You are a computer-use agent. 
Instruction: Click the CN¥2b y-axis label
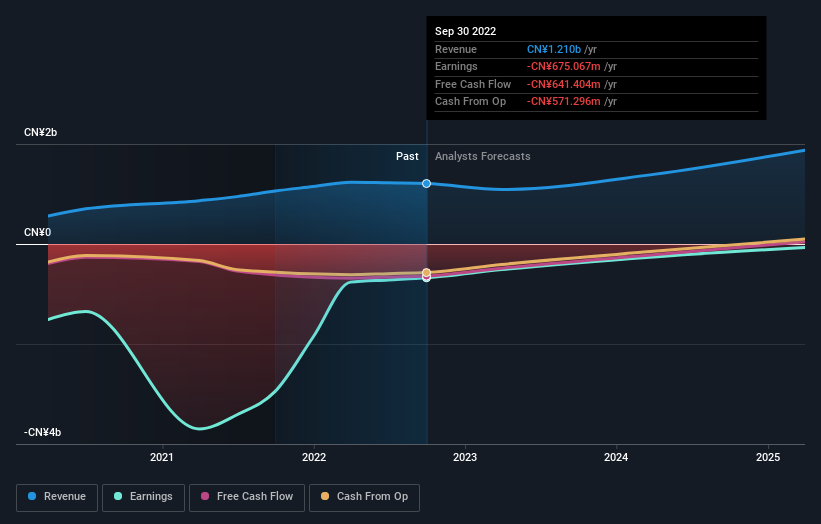40,132
